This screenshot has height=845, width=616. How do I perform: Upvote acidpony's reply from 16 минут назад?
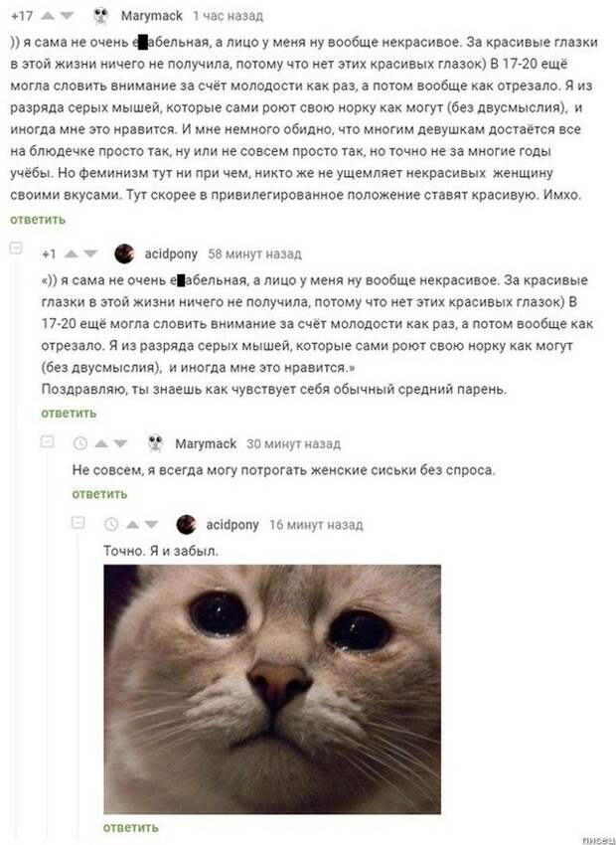[x=132, y=524]
